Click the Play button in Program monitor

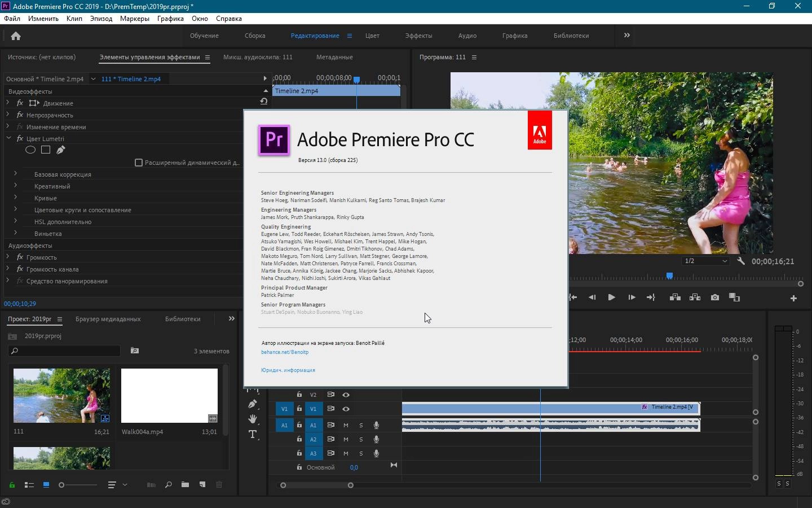pos(611,297)
